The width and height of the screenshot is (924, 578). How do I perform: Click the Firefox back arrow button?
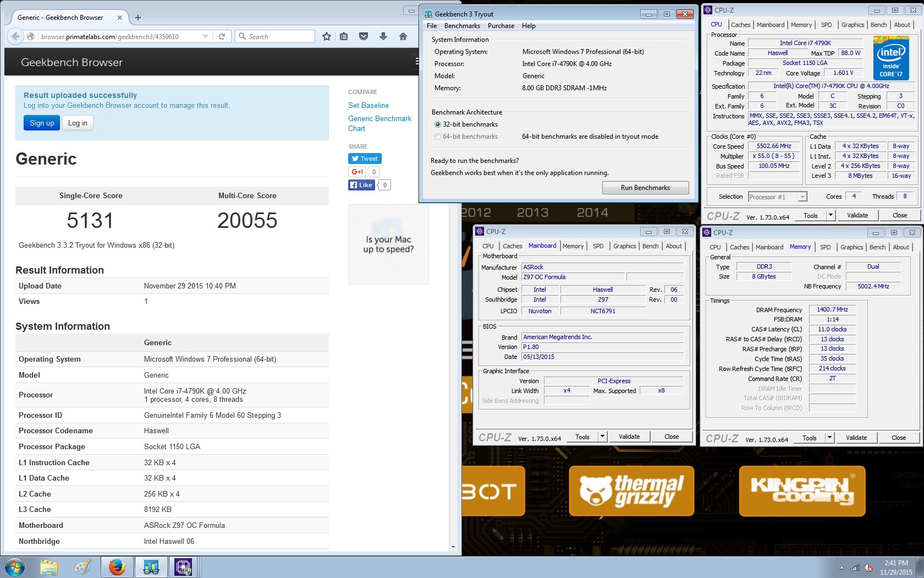click(15, 36)
